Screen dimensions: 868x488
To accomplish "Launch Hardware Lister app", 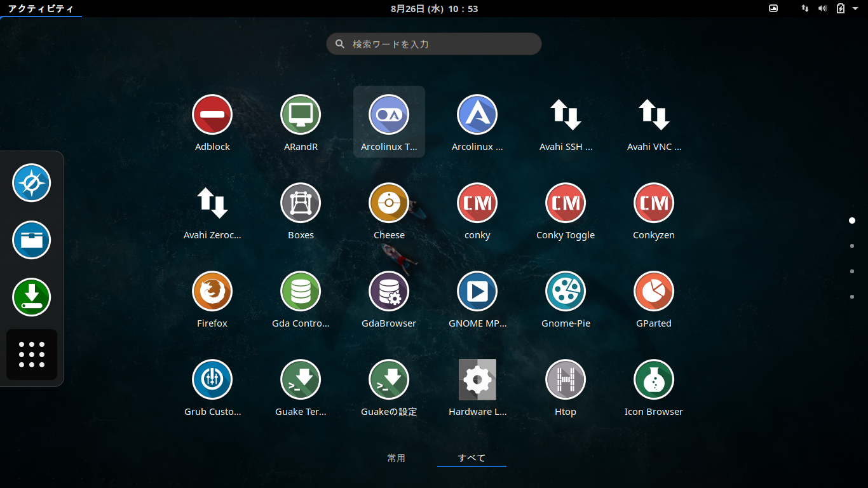I will tap(477, 380).
